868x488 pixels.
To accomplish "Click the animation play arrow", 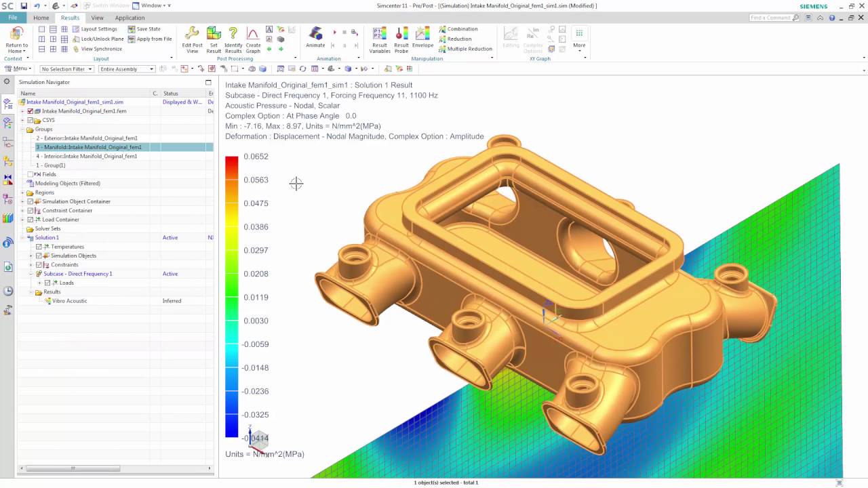I will tap(334, 32).
